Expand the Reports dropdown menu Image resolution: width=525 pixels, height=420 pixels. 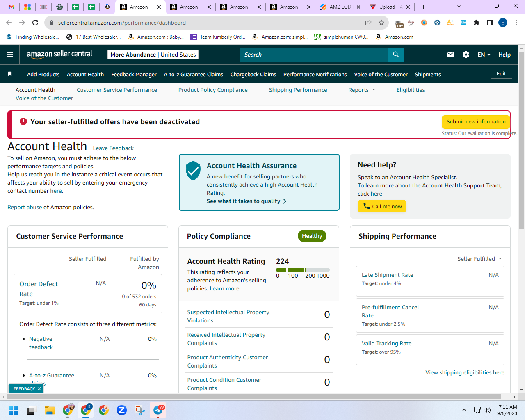362,90
